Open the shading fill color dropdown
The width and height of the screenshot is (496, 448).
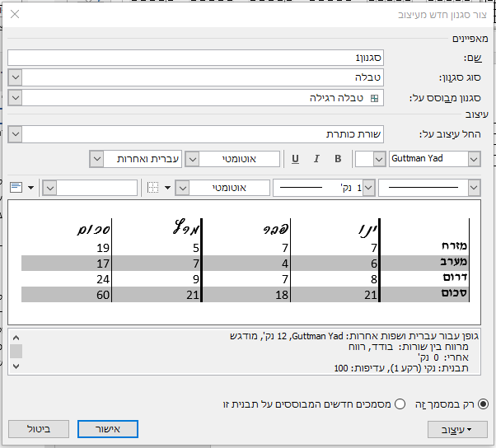[x=49, y=188]
